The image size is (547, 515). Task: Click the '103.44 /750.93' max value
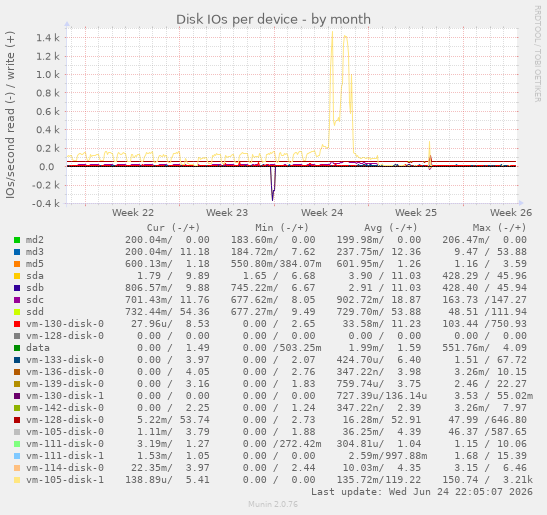point(485,324)
